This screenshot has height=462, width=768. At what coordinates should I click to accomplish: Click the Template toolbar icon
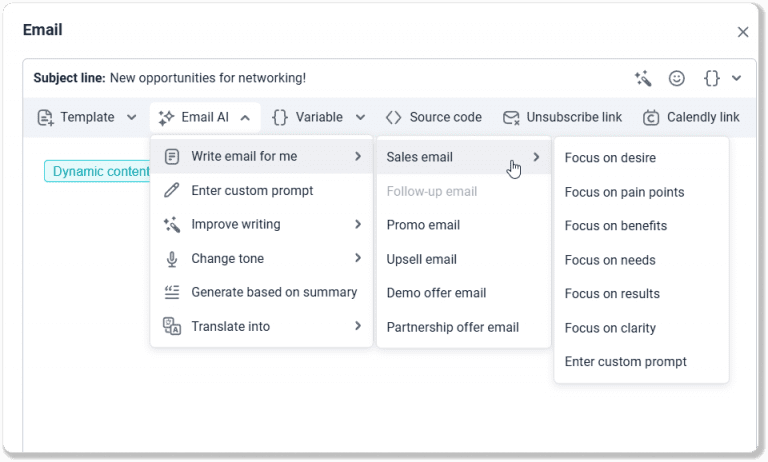[46, 118]
